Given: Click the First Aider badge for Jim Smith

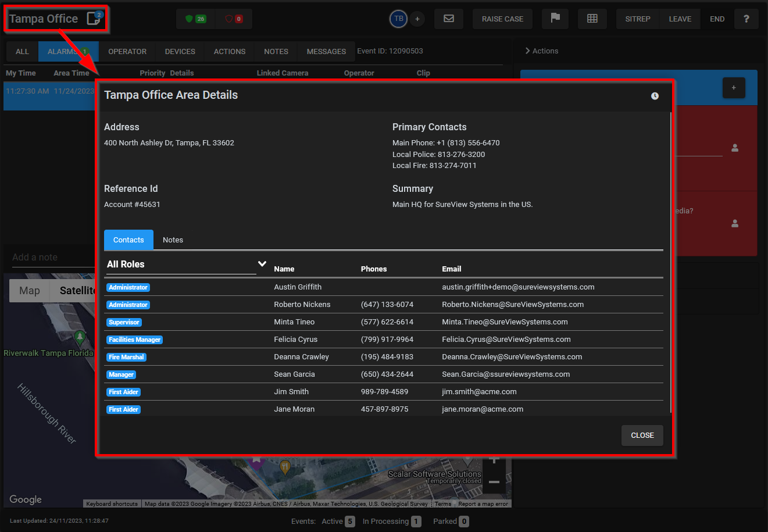Looking at the screenshot, I should point(123,392).
